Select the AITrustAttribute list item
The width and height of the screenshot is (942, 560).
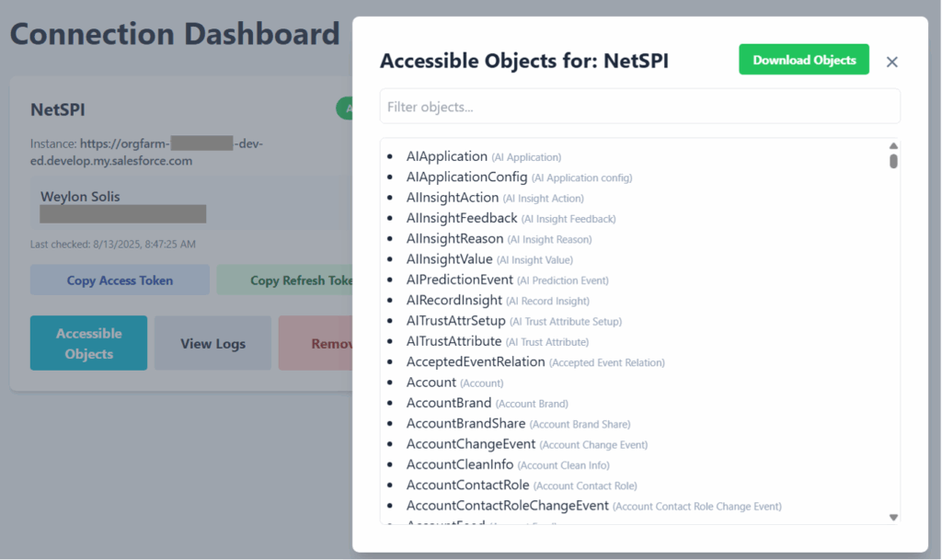coord(498,341)
